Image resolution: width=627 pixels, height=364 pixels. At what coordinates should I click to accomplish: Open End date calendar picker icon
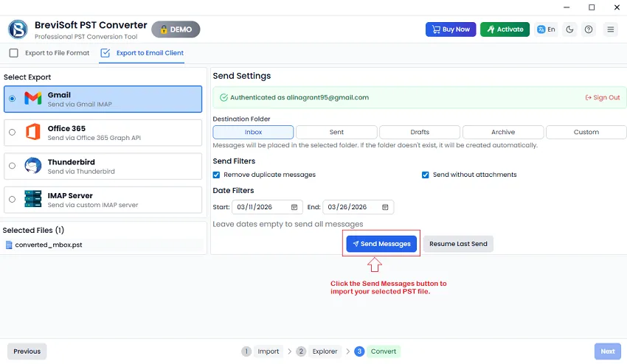(x=385, y=207)
